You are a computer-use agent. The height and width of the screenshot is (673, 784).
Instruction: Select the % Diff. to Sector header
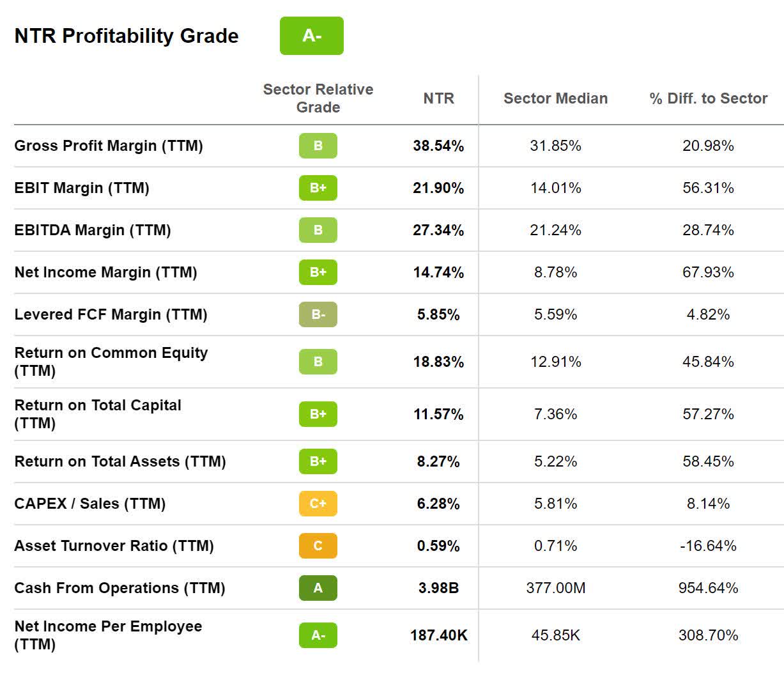(708, 98)
